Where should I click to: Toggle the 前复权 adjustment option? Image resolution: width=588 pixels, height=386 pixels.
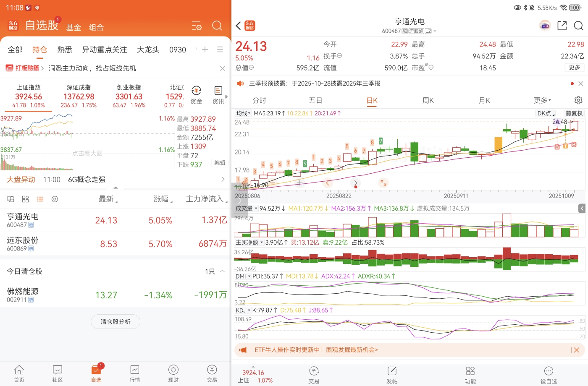574,113
